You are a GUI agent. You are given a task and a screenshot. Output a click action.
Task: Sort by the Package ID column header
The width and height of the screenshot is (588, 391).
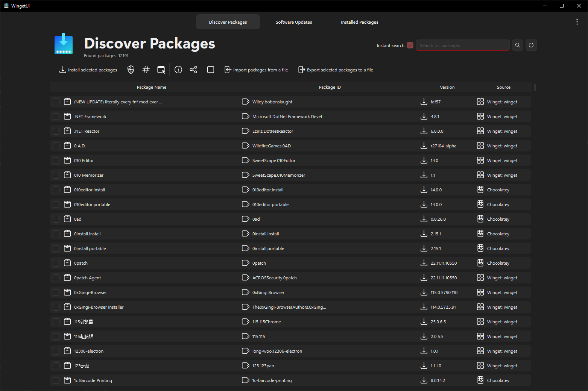pyautogui.click(x=330, y=87)
